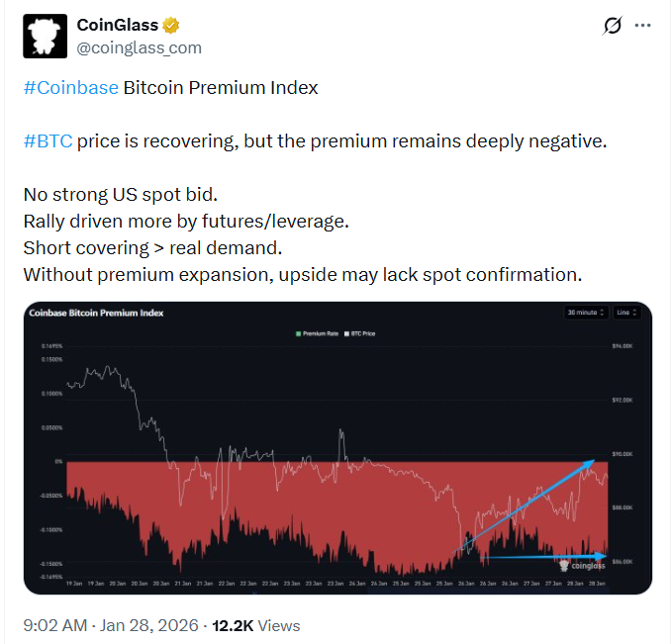This screenshot has height=644, width=672.
Task: Open the Line chart type dropdown
Action: [626, 313]
